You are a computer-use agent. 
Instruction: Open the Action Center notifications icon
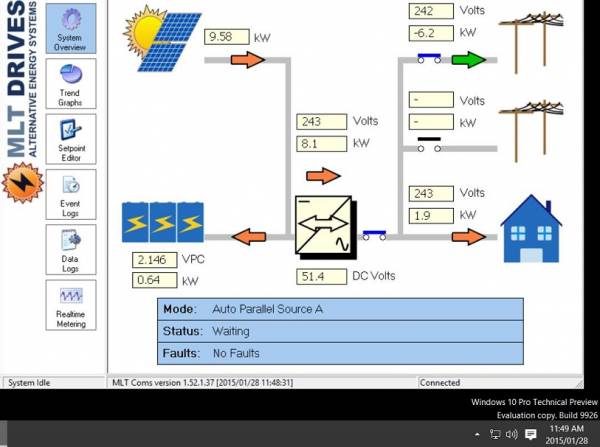530,434
